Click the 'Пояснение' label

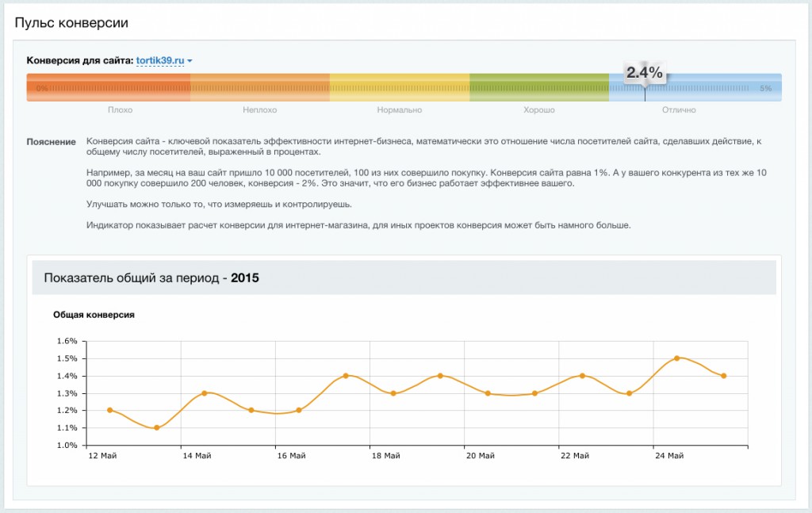coord(51,142)
